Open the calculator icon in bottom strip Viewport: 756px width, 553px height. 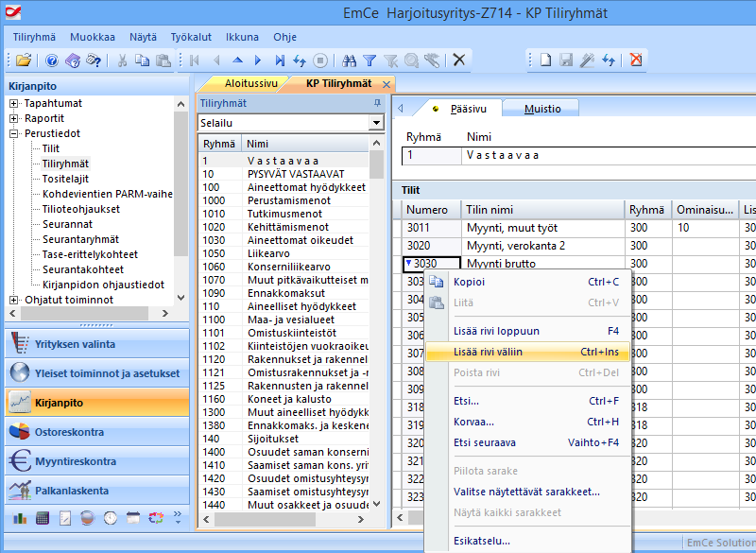coord(43,518)
